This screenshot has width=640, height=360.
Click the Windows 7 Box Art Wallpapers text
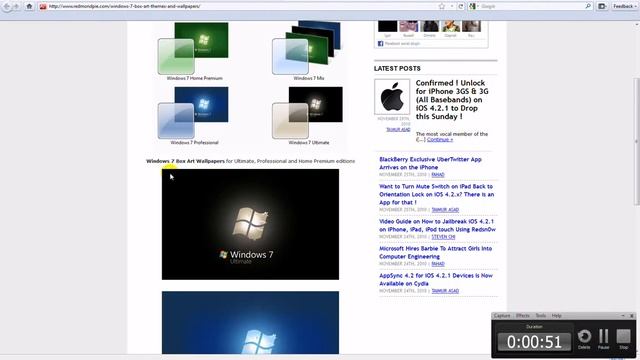pos(185,161)
